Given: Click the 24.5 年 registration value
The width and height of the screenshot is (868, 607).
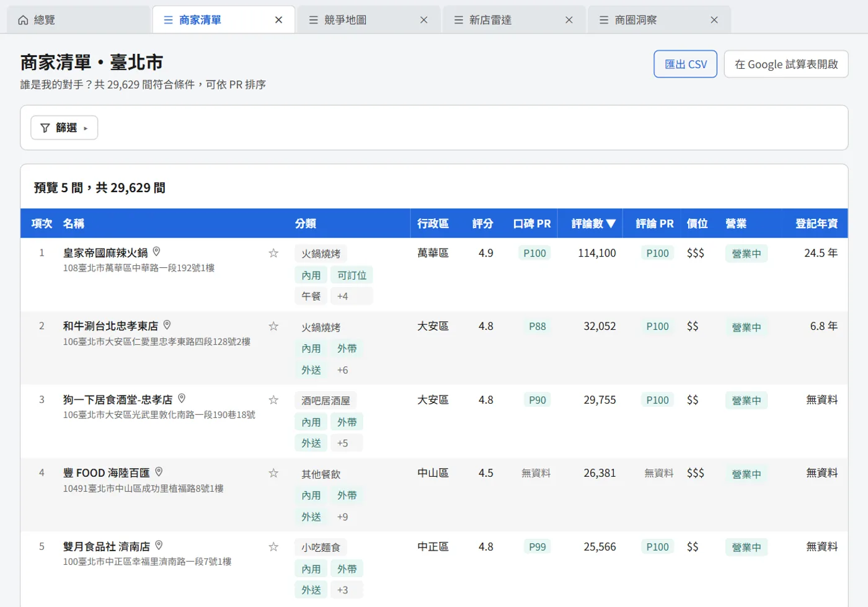Looking at the screenshot, I should 821,253.
